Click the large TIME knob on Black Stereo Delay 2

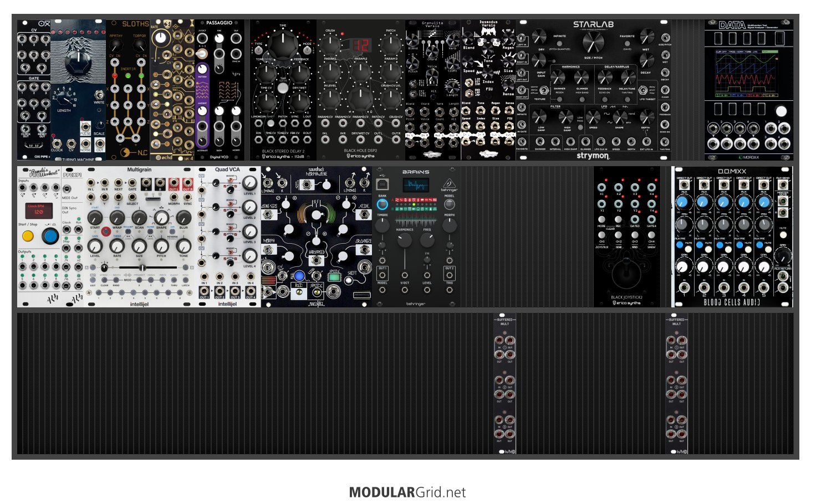click(x=283, y=44)
